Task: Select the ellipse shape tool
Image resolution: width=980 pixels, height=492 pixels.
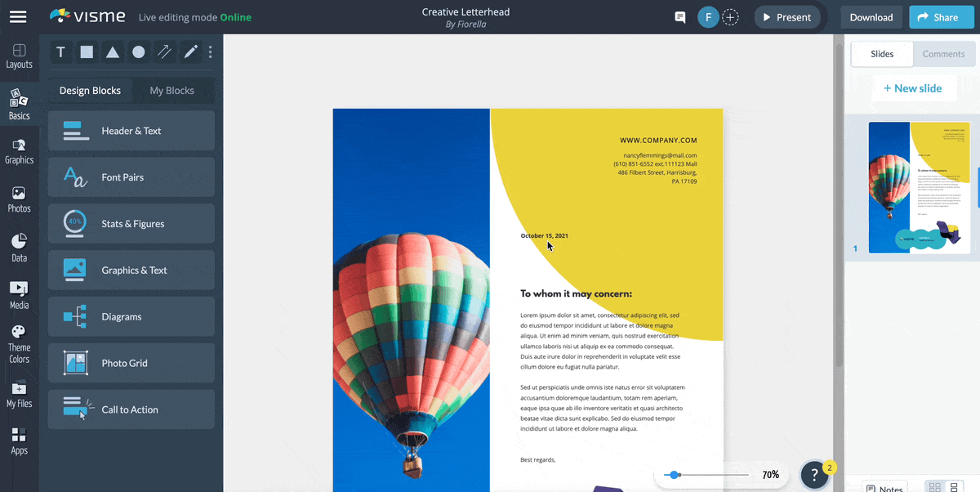Action: (139, 51)
